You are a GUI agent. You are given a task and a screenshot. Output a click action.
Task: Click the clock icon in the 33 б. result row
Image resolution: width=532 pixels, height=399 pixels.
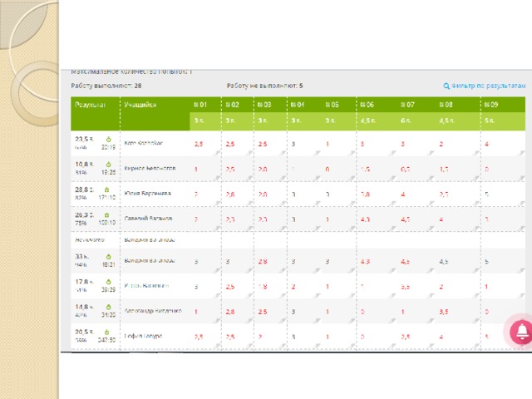point(109,257)
